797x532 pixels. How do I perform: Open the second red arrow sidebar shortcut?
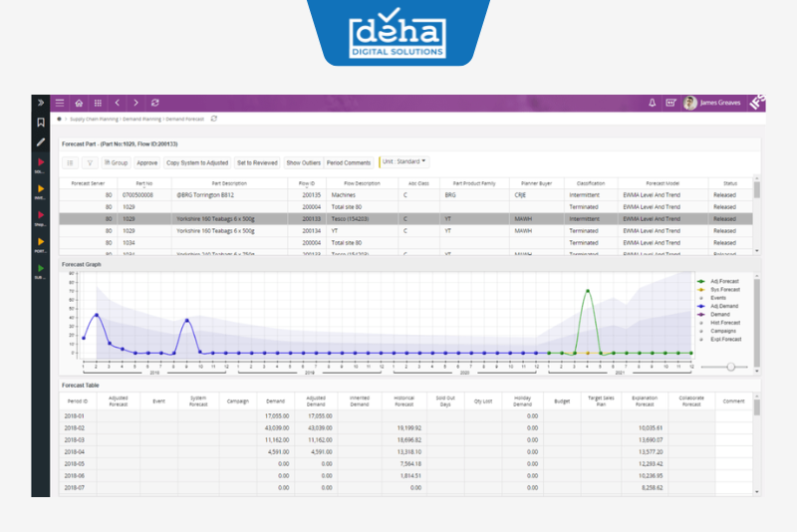(41, 215)
